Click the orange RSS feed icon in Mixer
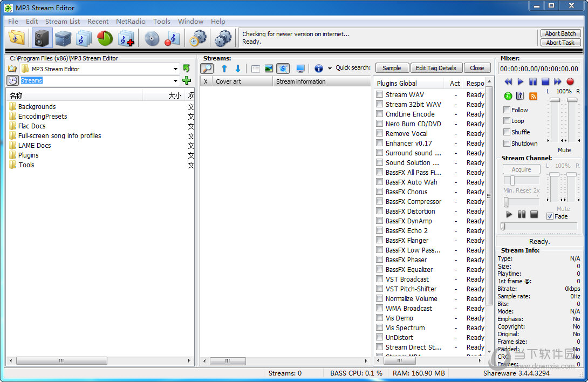588x382 pixels. point(534,96)
